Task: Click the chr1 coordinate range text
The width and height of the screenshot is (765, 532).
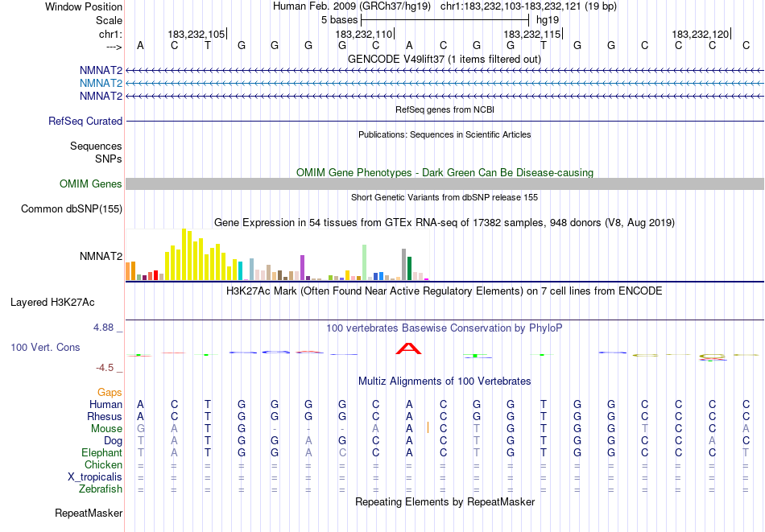Action: click(528, 6)
